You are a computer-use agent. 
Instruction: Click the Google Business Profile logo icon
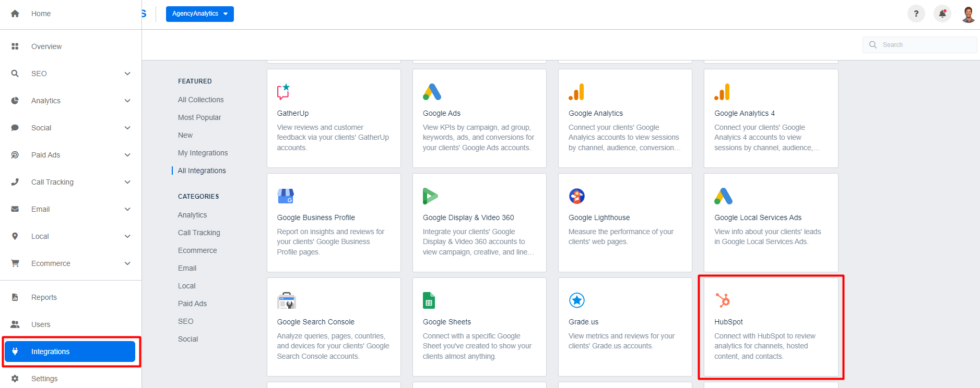pos(286,196)
